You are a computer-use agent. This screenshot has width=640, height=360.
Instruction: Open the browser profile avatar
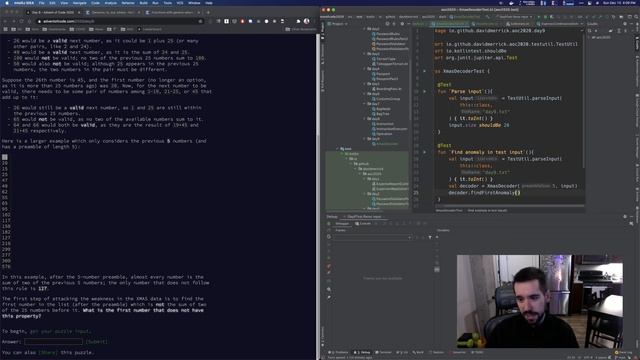tap(307, 21)
